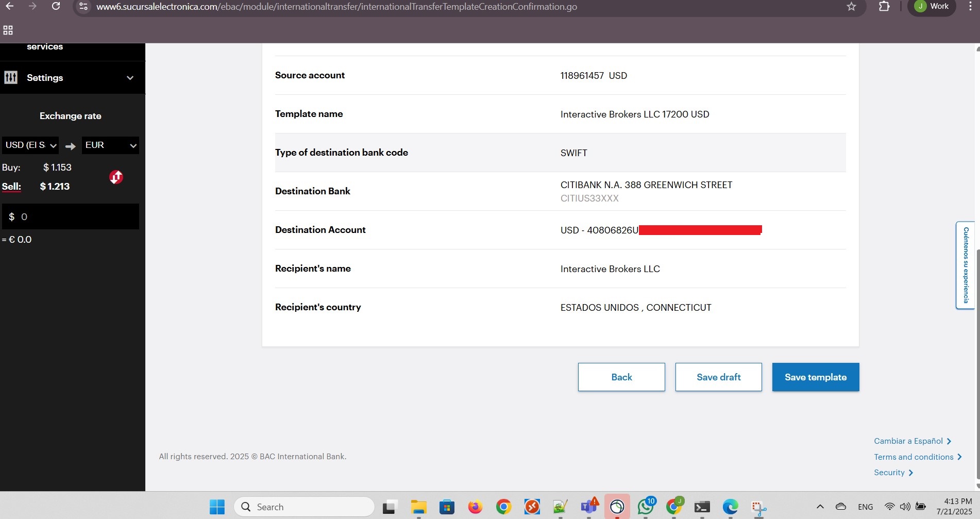
Task: Launch Firefox from the taskbar
Action: pos(475,507)
